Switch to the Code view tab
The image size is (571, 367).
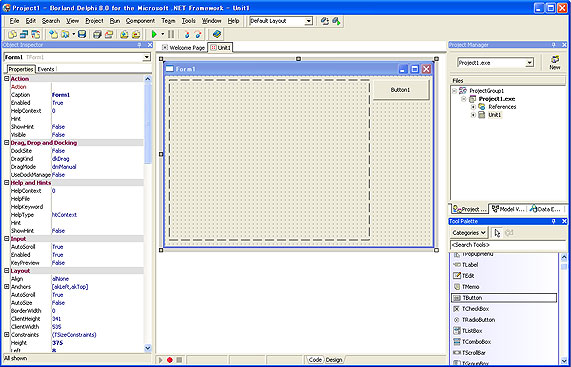coord(315,360)
